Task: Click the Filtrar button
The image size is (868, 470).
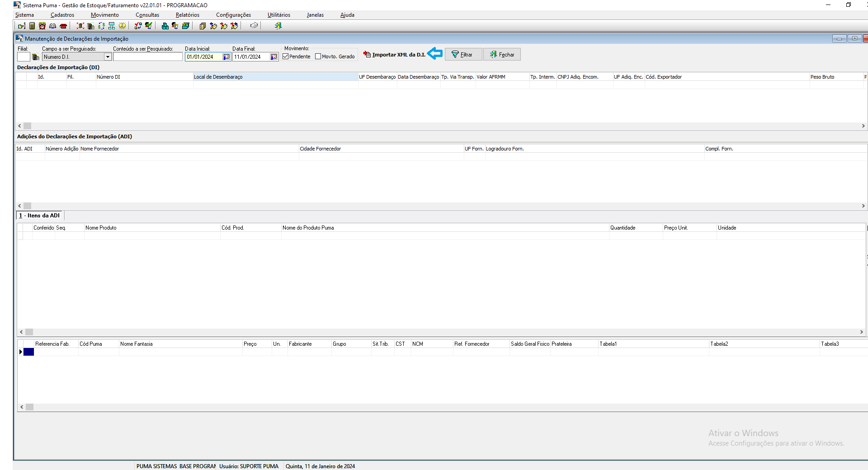Action: click(463, 55)
